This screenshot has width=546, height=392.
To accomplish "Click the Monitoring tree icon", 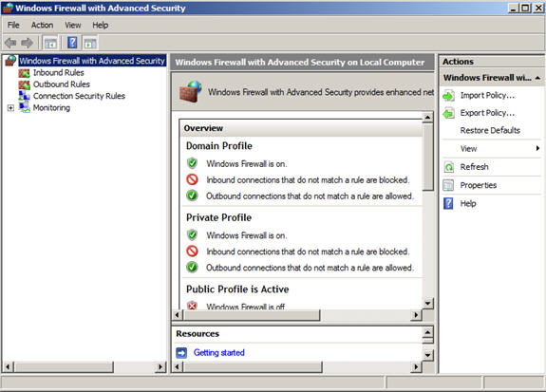I will point(25,107).
